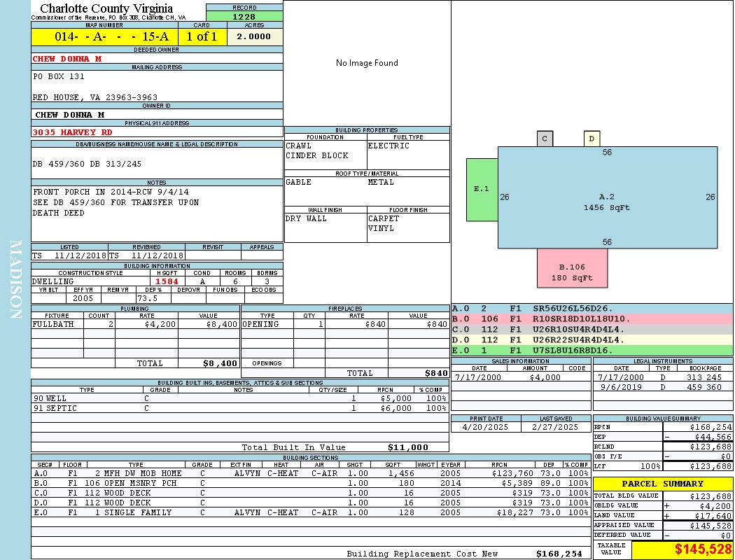Click the No Image Found placeholder

(367, 63)
